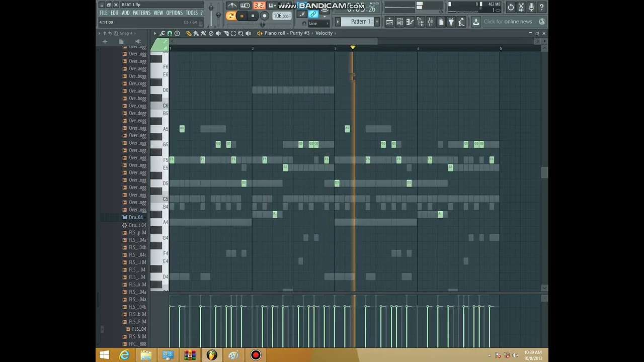The image size is (644, 362).
Task: Click the undo history circular arrow icon
Action: 511,7
